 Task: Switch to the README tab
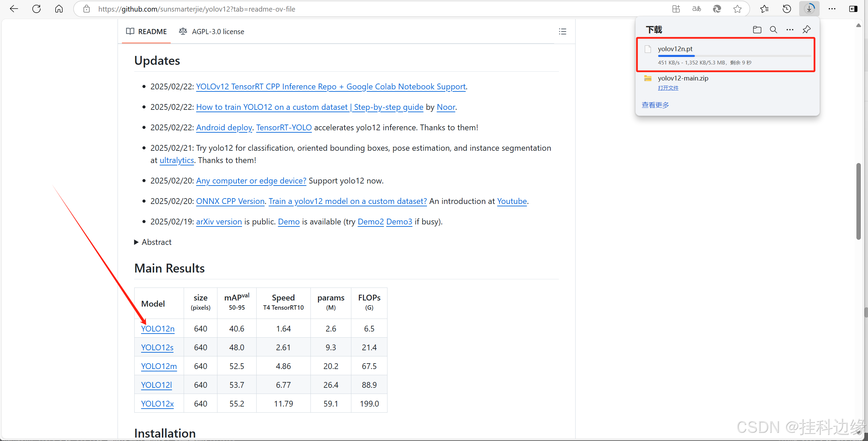147,31
